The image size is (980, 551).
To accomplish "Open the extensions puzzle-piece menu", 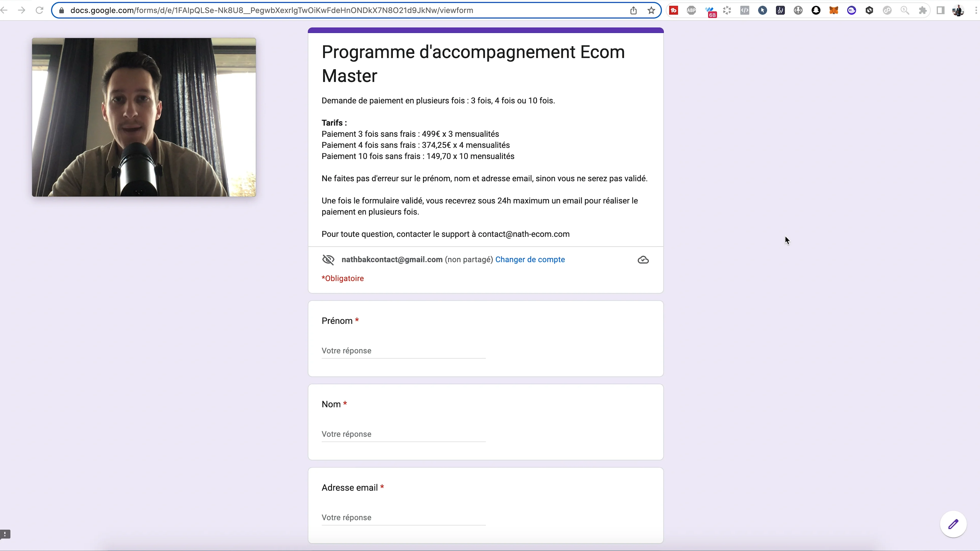I will (923, 10).
